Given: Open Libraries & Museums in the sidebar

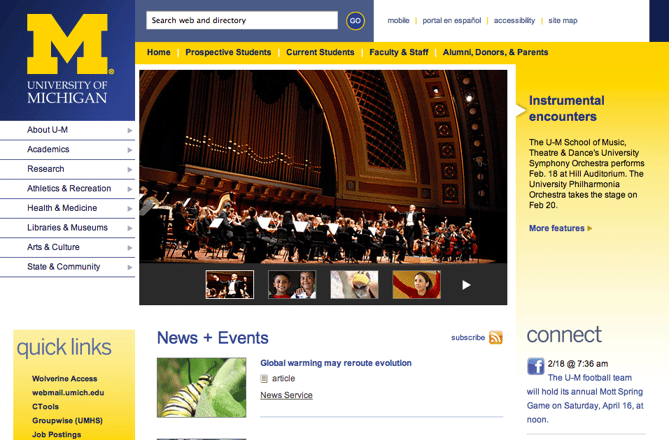Looking at the screenshot, I should (67, 228).
